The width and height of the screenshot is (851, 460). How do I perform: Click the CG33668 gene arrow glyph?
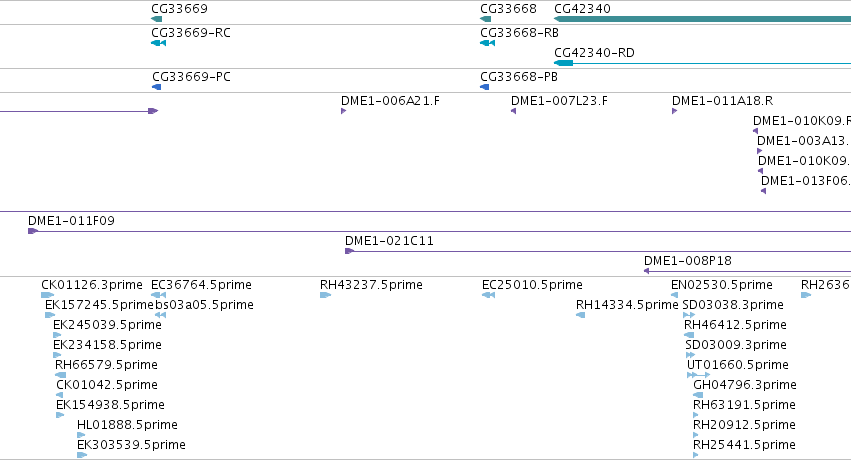(486, 19)
